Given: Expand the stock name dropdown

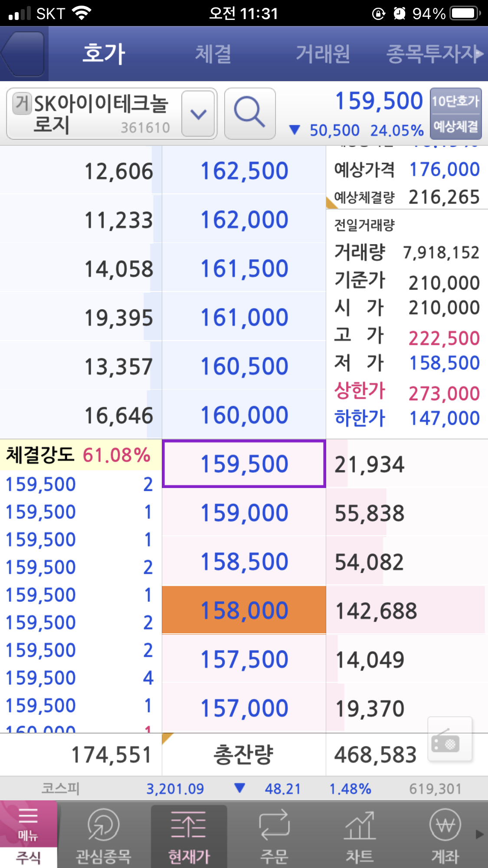Looking at the screenshot, I should (199, 114).
